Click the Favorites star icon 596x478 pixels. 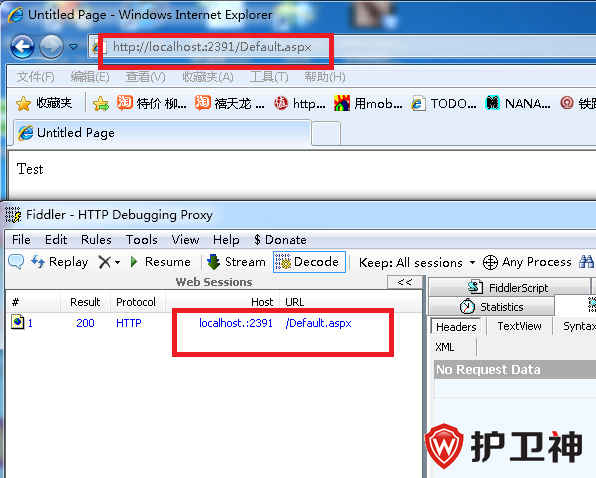click(x=23, y=103)
